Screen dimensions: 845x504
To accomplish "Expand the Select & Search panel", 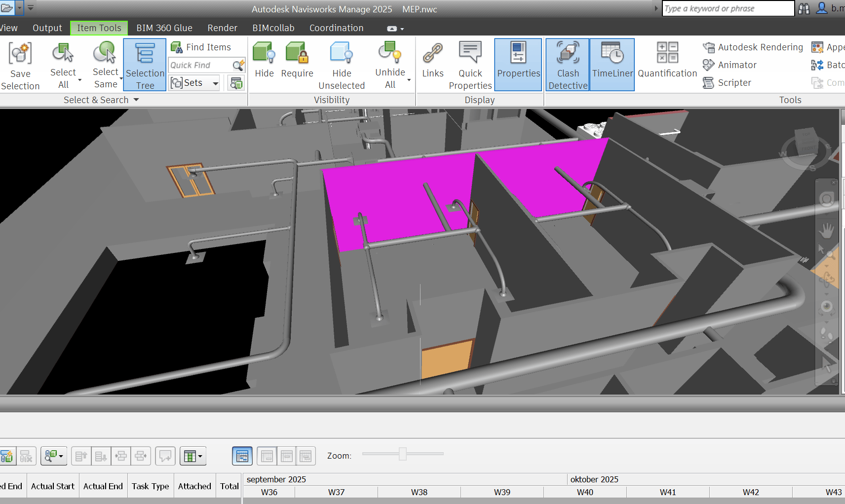I will [x=136, y=100].
